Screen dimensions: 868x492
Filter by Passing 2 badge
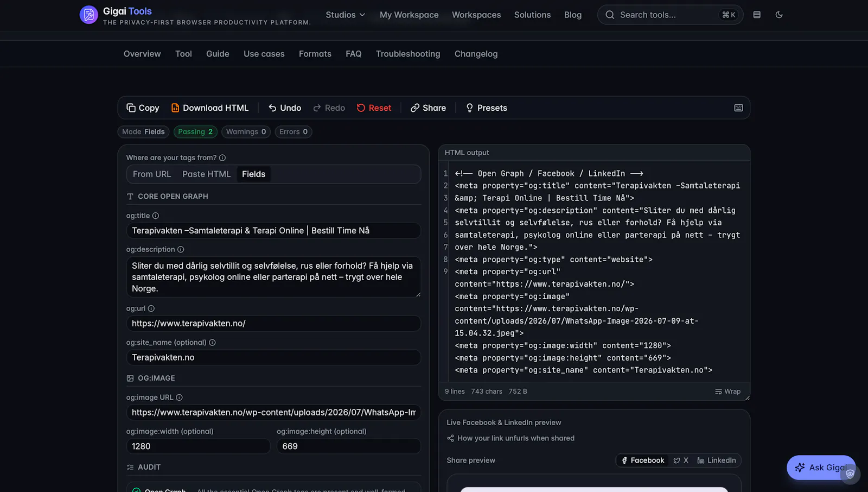[x=195, y=132]
